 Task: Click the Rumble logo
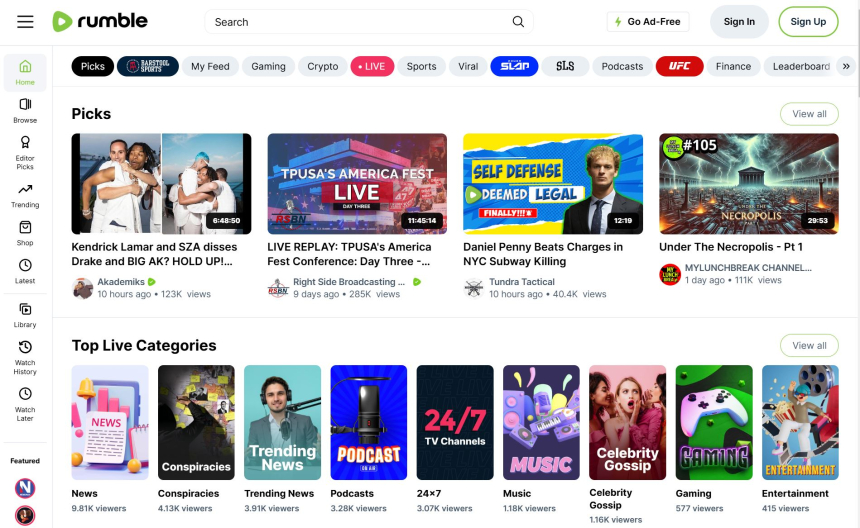click(x=100, y=22)
